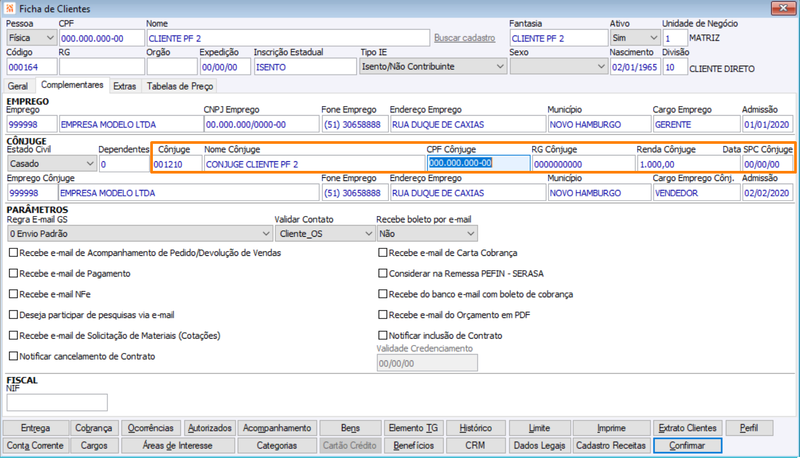
Task: Click the CRM button
Action: 476,445
